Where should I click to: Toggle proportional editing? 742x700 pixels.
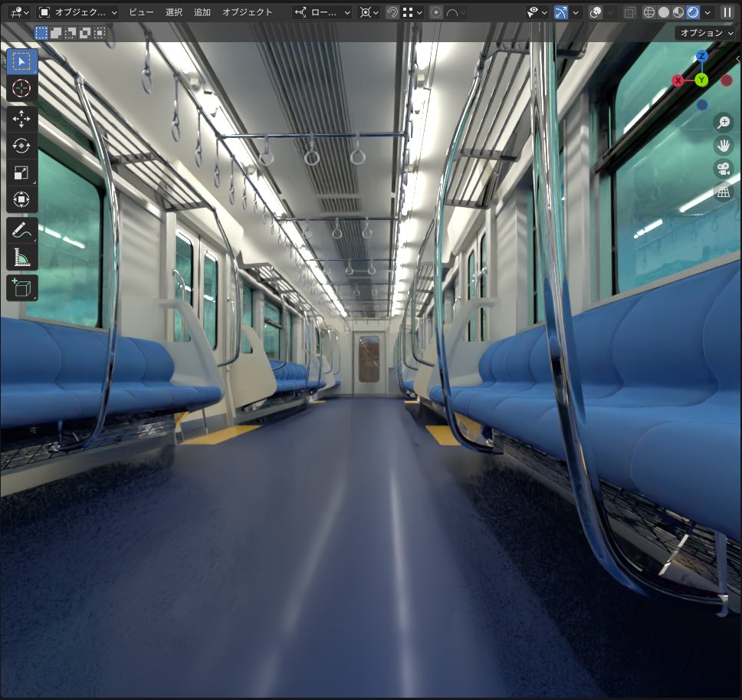[436, 12]
